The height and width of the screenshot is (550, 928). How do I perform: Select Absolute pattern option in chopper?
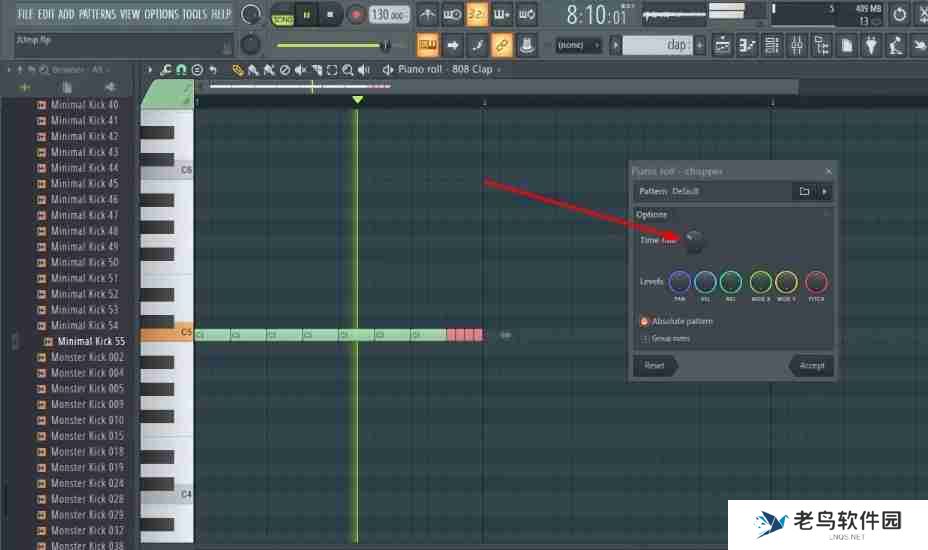(676, 321)
